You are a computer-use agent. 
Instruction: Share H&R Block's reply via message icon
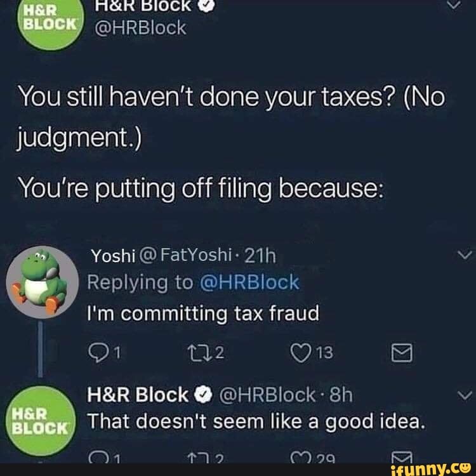click(402, 458)
